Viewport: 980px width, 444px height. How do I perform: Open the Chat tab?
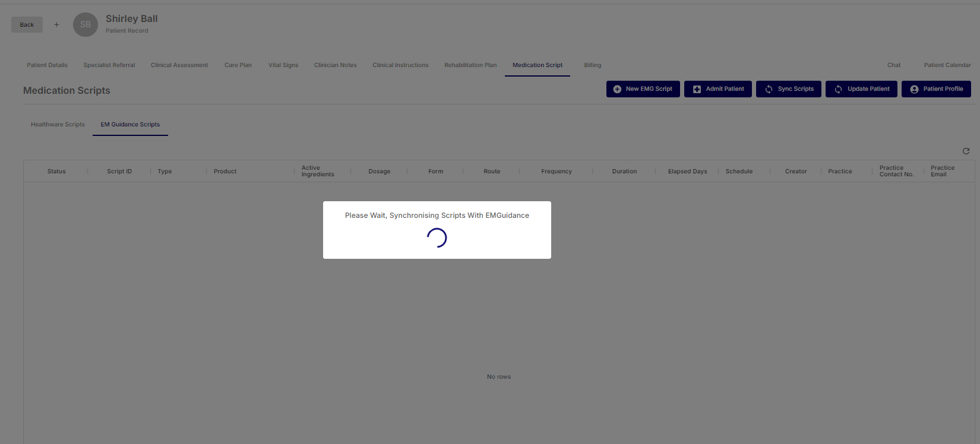click(894, 65)
